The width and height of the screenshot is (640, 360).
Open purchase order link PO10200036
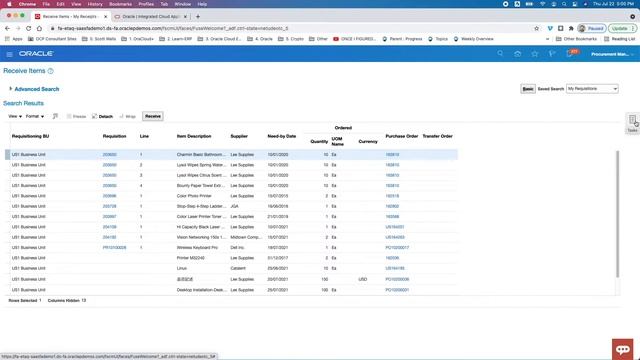[x=397, y=280]
